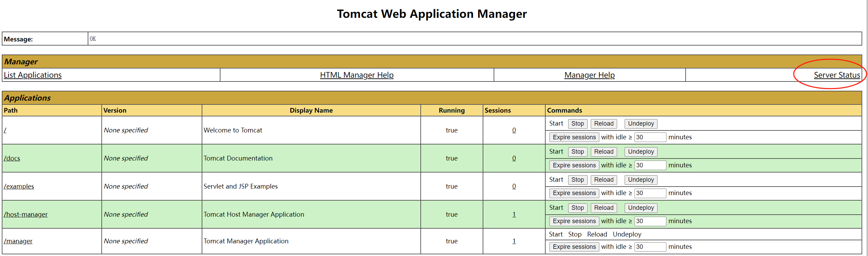This screenshot has height=256, width=868.
Task: Click the 'Tomcat Manager Application' display name
Action: 246,241
